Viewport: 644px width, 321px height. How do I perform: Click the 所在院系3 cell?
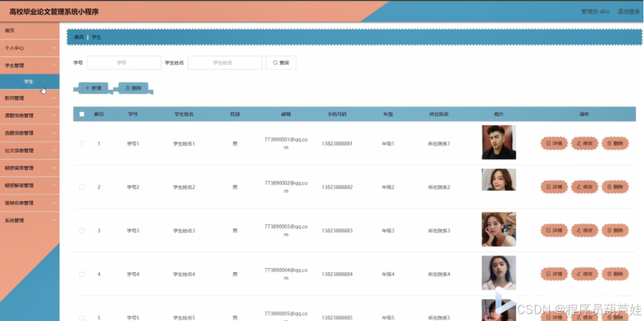click(439, 231)
